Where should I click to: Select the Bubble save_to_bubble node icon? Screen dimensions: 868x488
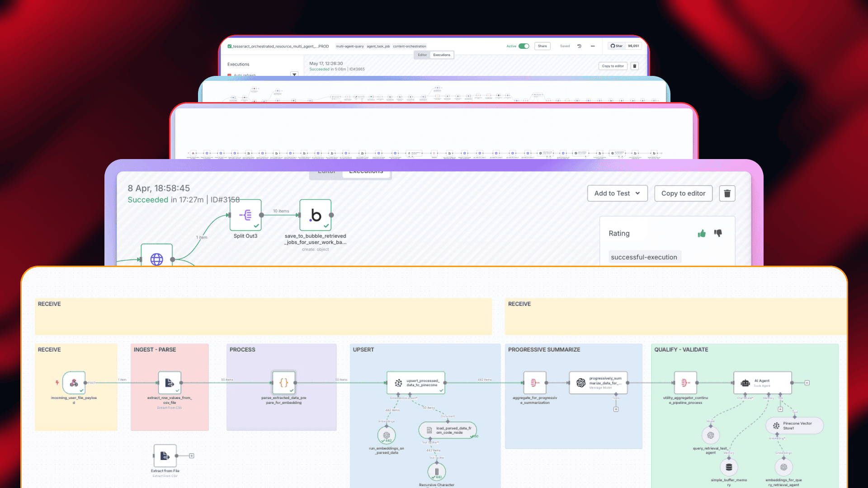(x=316, y=215)
